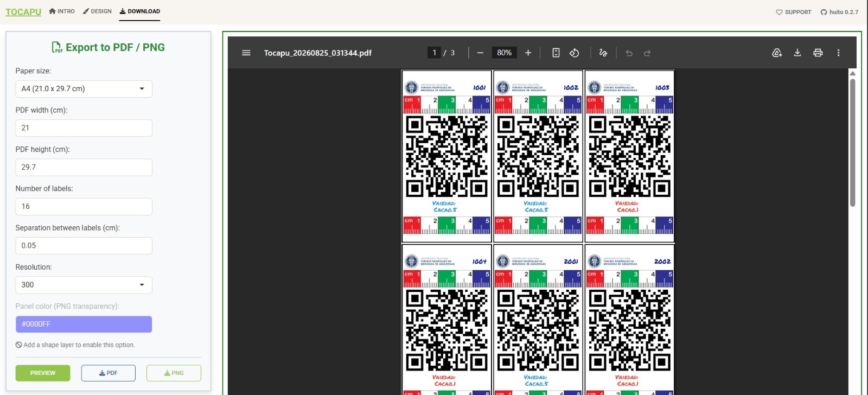868x395 pixels.
Task: Expand the Resolution dropdown
Action: [84, 285]
